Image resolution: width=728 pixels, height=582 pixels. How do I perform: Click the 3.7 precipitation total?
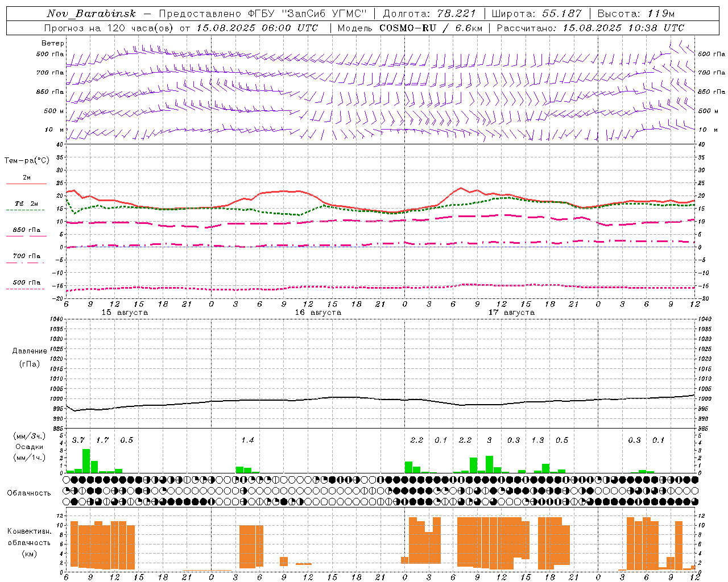[78, 440]
